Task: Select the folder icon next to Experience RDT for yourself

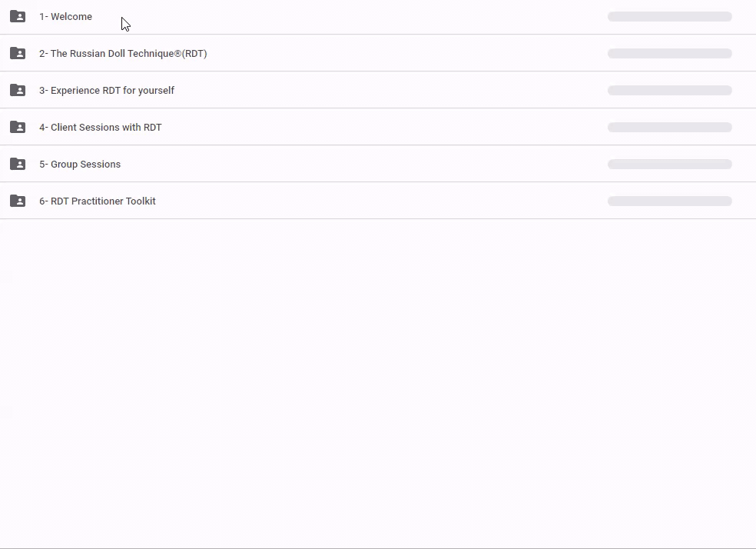Action: (18, 90)
